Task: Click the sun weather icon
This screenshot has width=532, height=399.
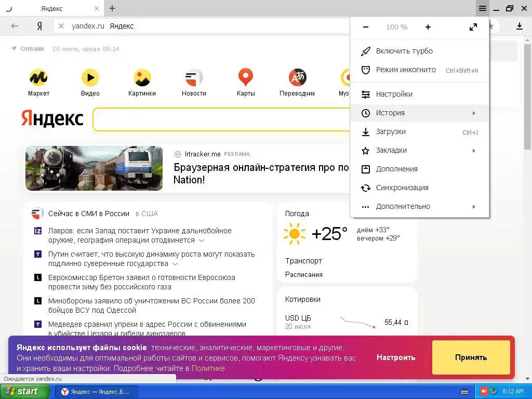Action: click(295, 234)
